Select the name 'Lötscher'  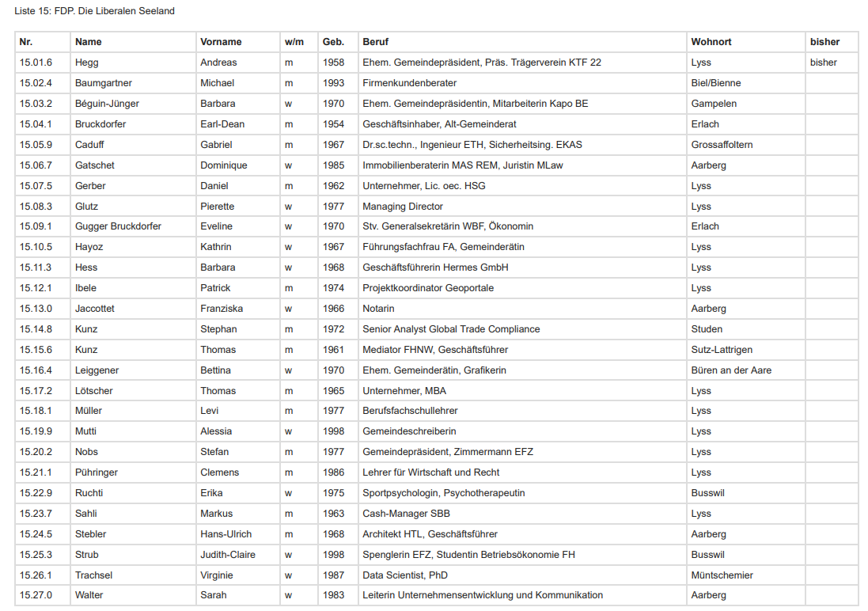coord(93,390)
